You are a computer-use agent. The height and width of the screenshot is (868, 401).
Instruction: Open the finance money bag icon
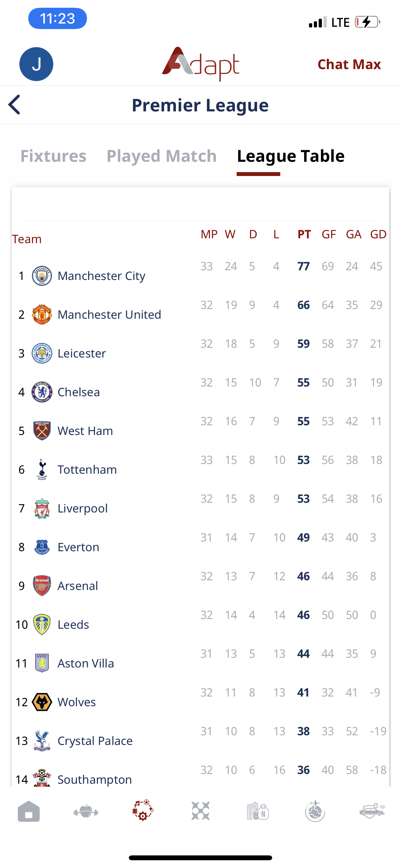point(258,811)
